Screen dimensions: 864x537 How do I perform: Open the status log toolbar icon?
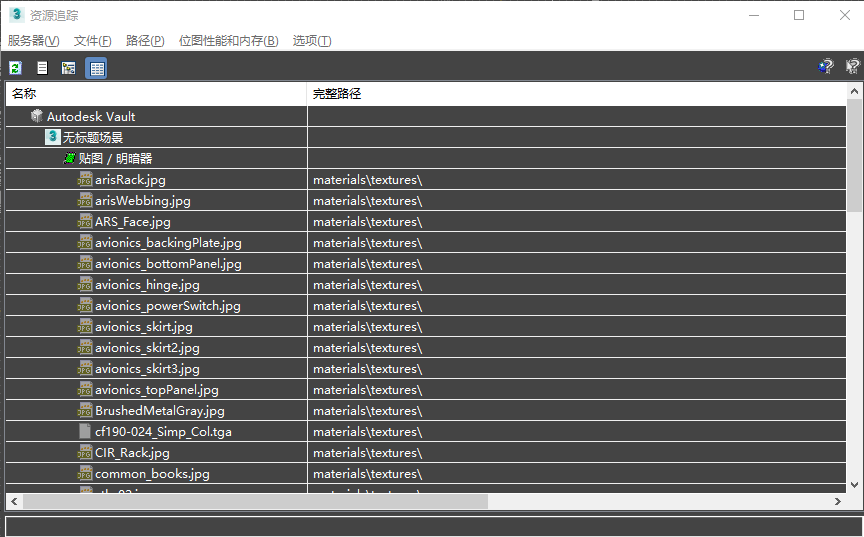(42, 68)
